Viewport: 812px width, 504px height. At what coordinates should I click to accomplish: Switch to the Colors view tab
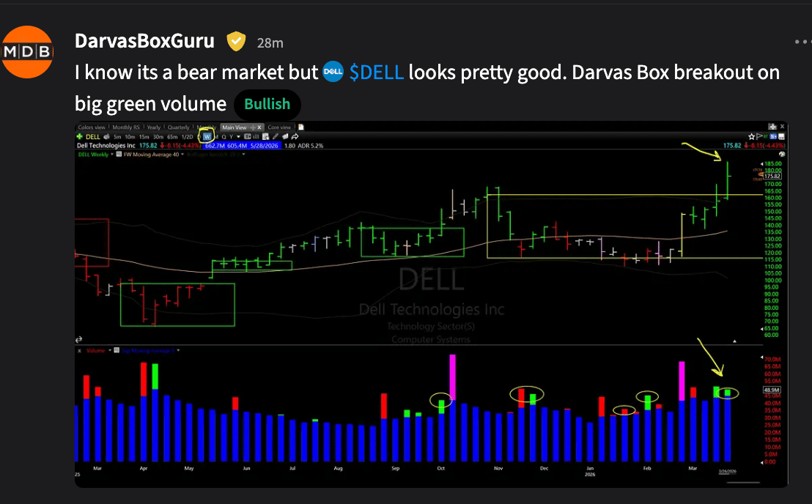pyautogui.click(x=92, y=127)
